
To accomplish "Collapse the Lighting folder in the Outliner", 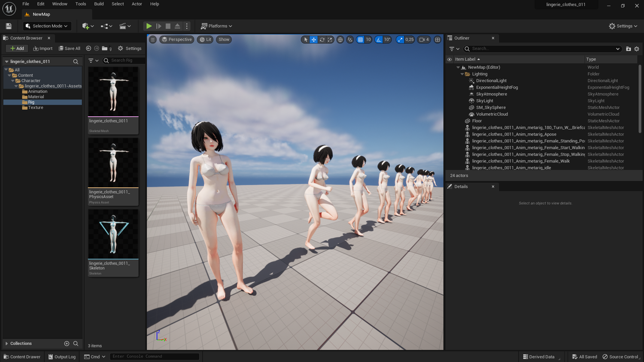I will click(x=462, y=74).
